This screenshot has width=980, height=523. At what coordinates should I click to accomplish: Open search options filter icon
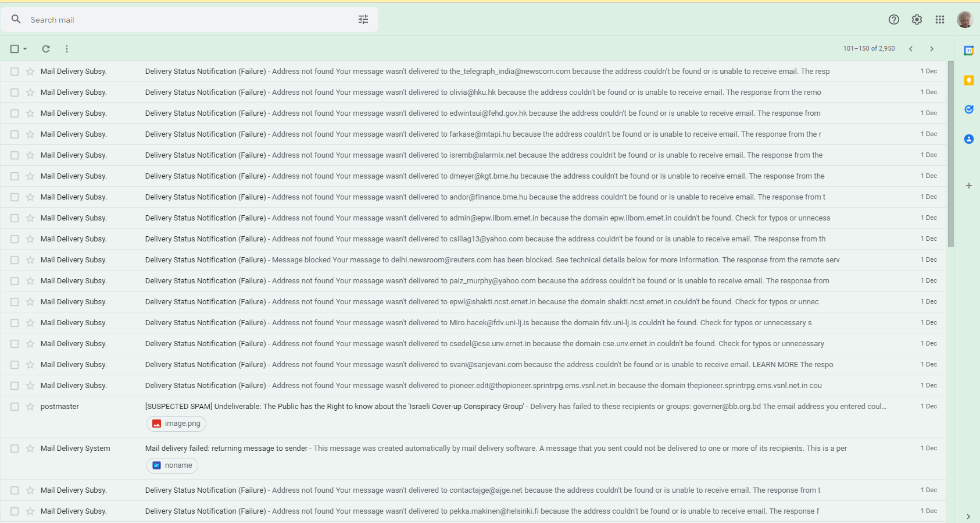[x=363, y=20]
